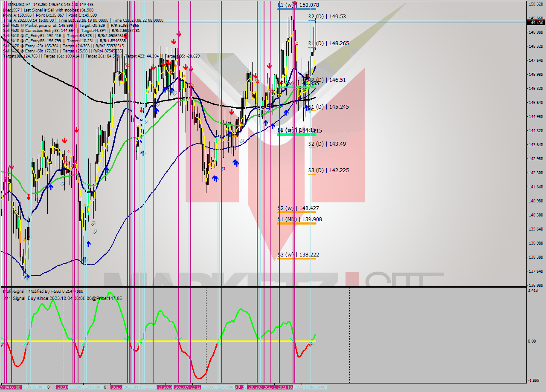Click the 144.320 price scale value
This screenshot has width=546, height=392.
click(x=536, y=131)
